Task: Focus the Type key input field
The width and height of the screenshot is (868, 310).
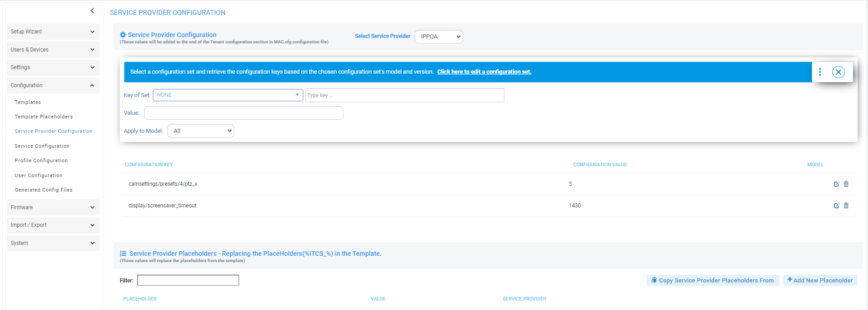Action: click(405, 95)
